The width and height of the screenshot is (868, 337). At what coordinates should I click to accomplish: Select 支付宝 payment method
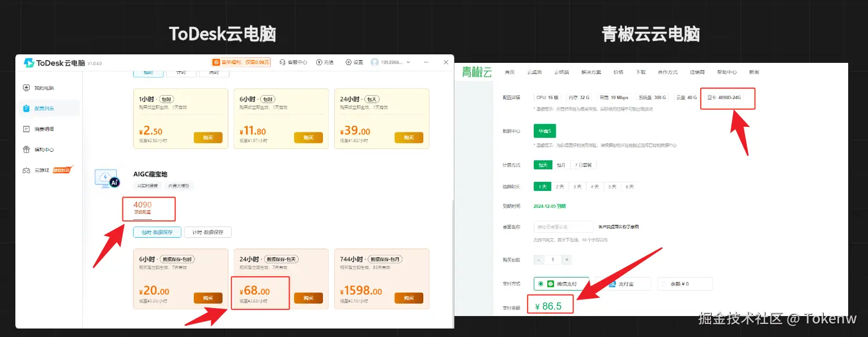click(622, 284)
